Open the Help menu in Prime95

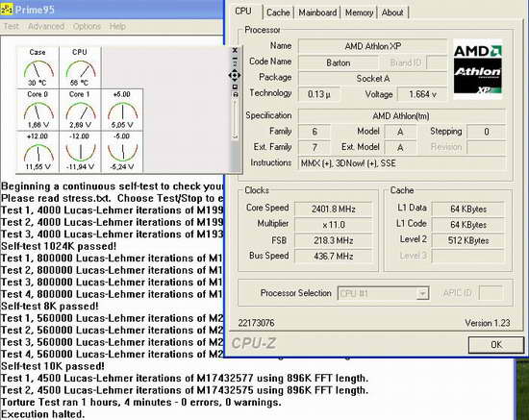pos(117,26)
